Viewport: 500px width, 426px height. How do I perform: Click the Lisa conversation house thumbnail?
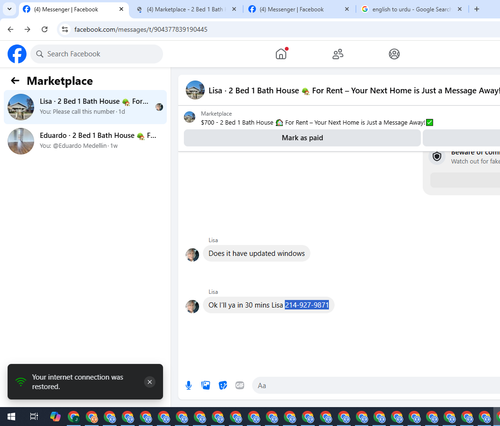21,107
